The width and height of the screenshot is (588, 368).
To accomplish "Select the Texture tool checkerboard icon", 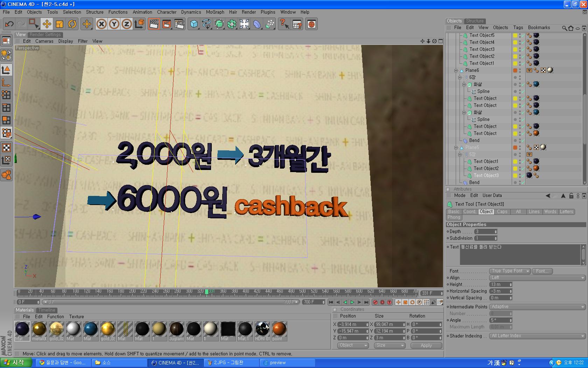I will 6,148.
